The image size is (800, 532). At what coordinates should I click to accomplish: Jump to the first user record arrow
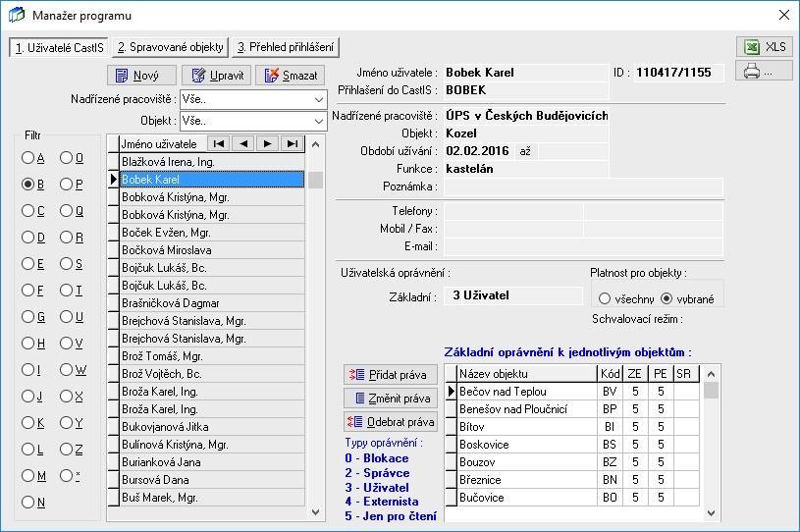pos(219,144)
